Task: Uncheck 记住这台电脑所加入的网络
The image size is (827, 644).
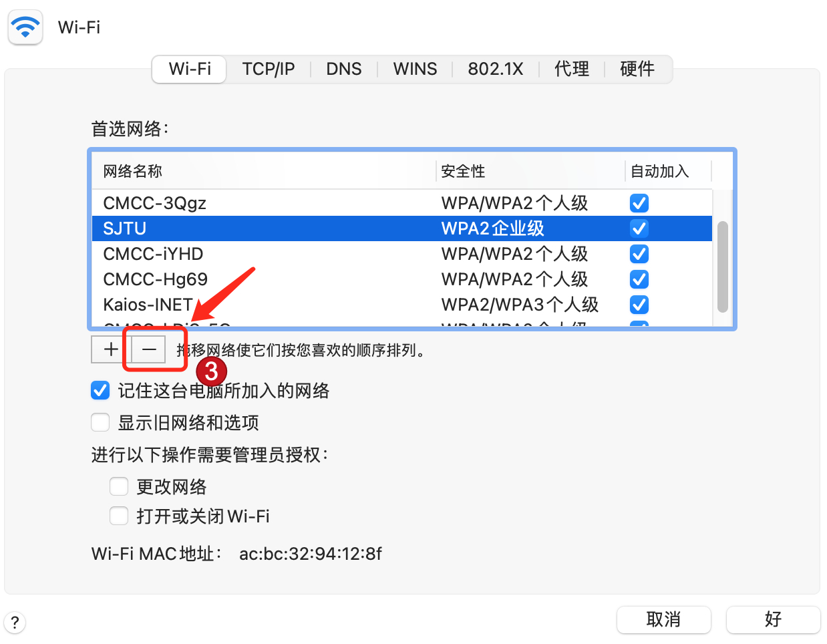Action: [100, 391]
